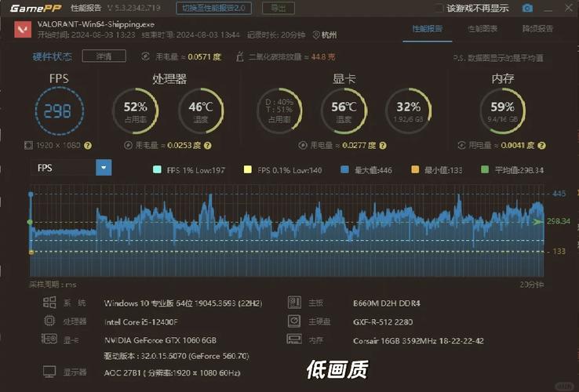Click the 导出 export button
Viewport: 579px width, 392px height.
(x=279, y=8)
